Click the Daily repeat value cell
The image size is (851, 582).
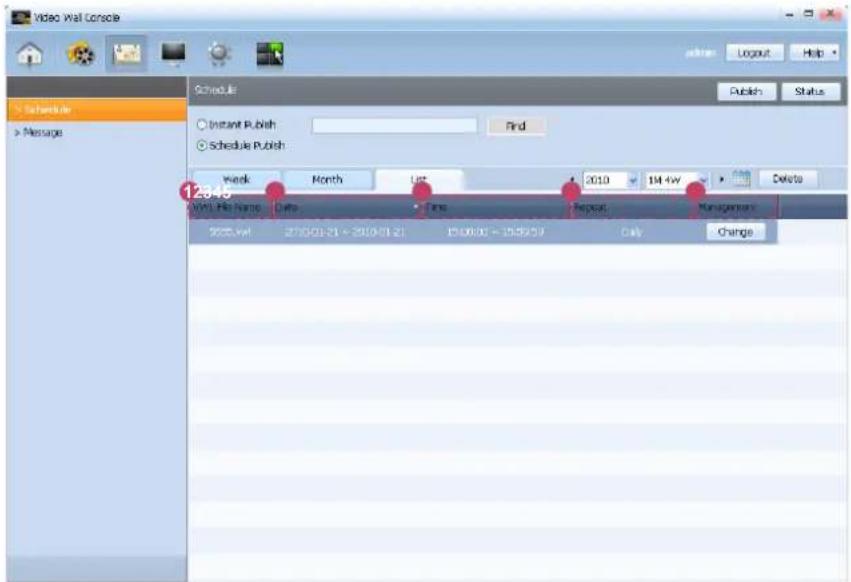631,232
